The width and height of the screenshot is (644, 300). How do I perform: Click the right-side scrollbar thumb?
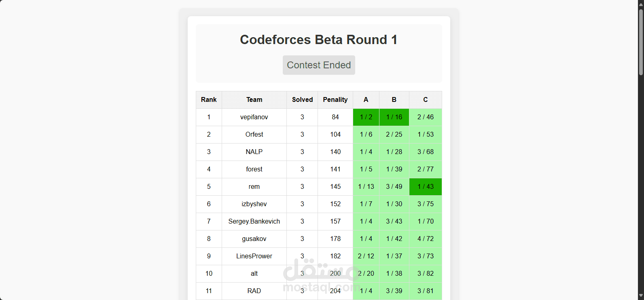point(640,40)
